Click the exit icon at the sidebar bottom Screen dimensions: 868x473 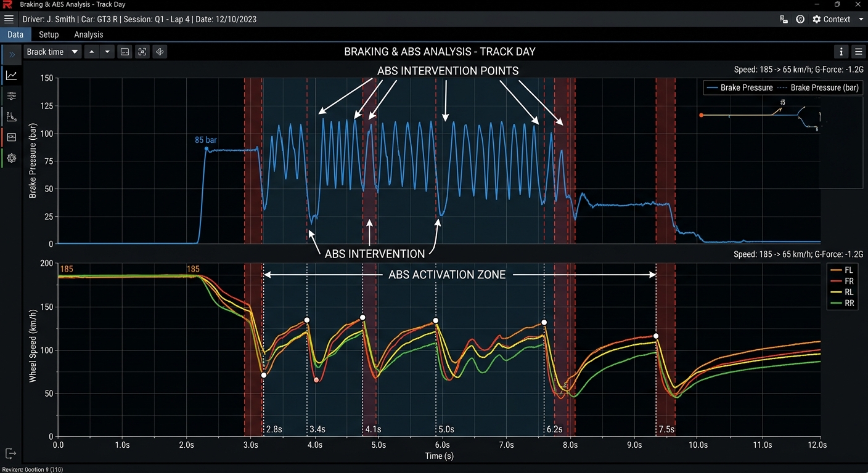10,454
